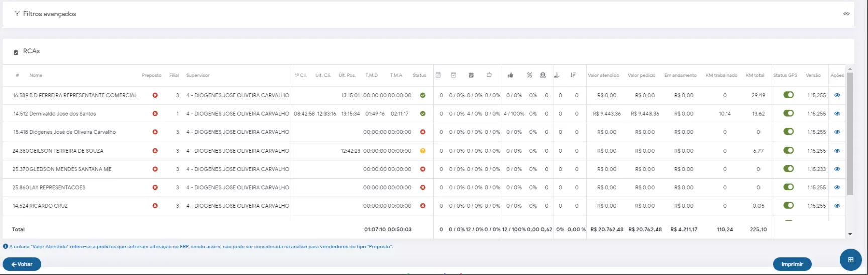868x275 pixels.
Task: Click the percent column header icon
Action: pos(529,75)
